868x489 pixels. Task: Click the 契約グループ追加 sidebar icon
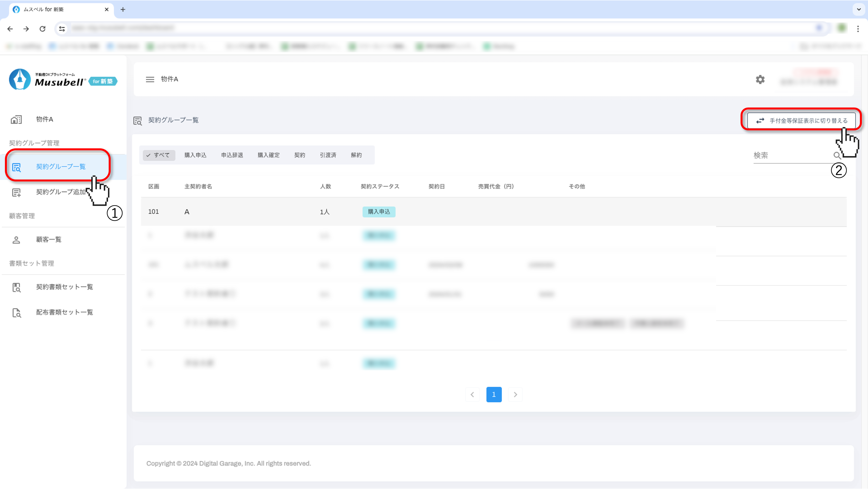pos(16,193)
